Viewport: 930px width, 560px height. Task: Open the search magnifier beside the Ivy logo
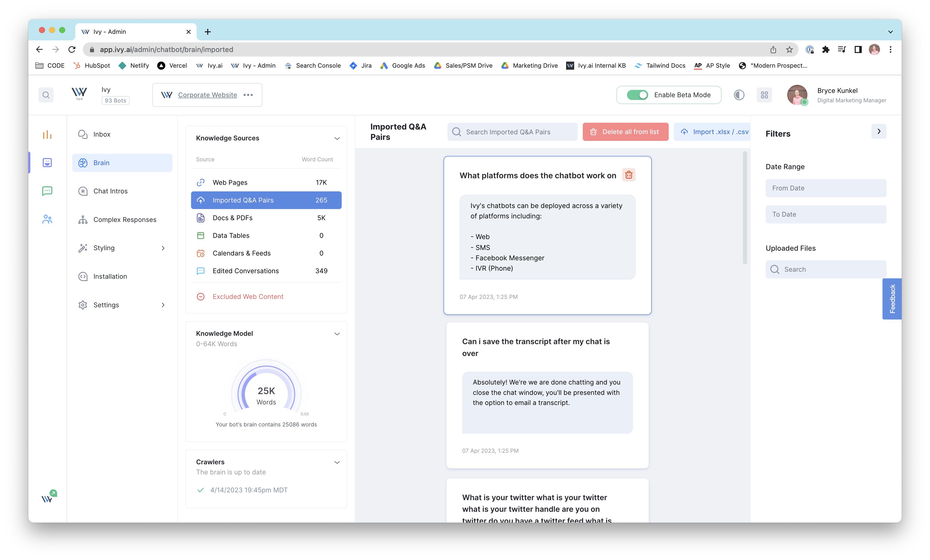(x=46, y=95)
